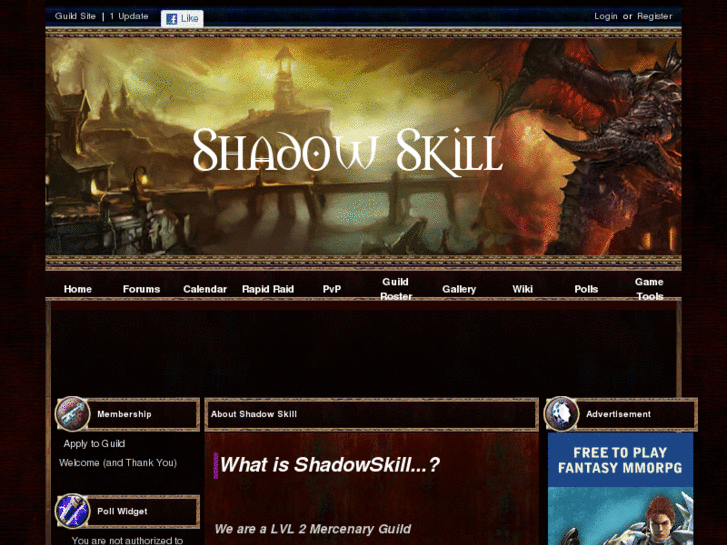Image resolution: width=727 pixels, height=545 pixels.
Task: Open the Game Tools menu item
Action: coord(650,289)
